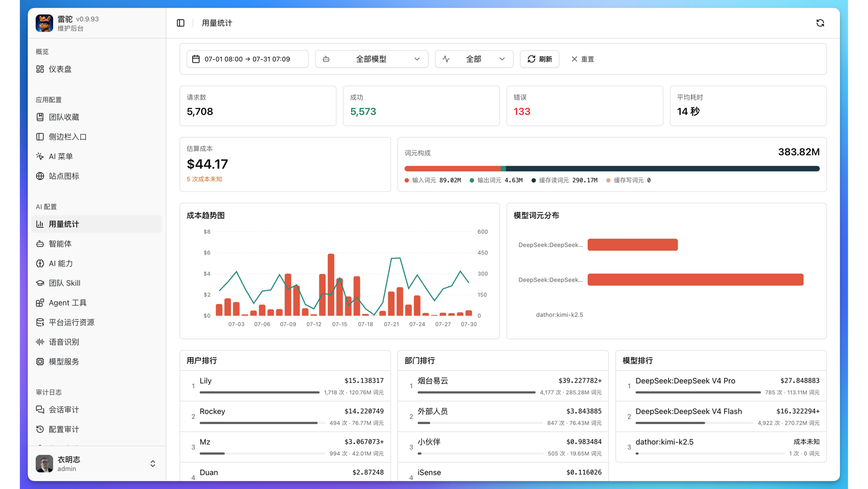Viewport: 868px width, 489px height.
Task: Select 小伙伴 in 部门排行
Action: tap(503, 447)
